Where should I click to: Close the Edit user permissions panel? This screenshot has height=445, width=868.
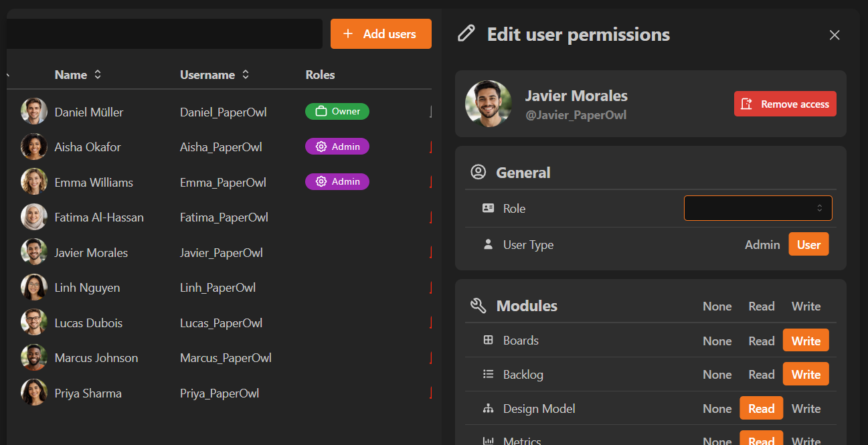click(835, 35)
